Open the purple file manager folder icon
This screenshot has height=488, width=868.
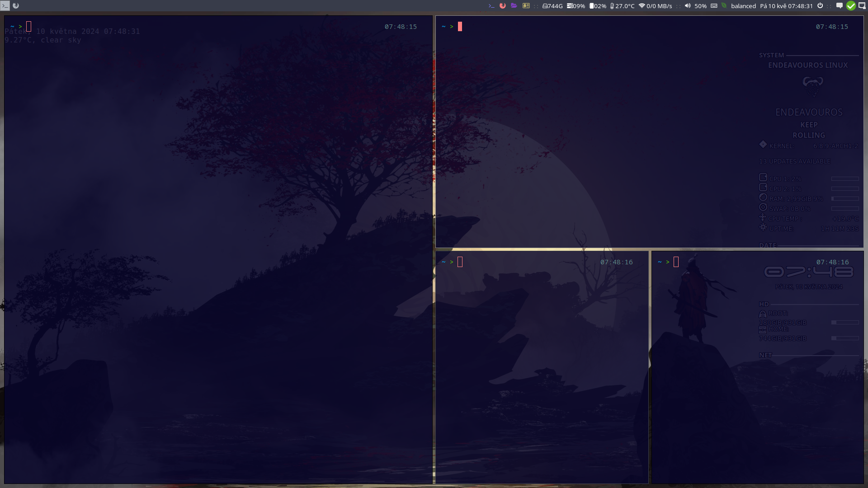click(514, 5)
